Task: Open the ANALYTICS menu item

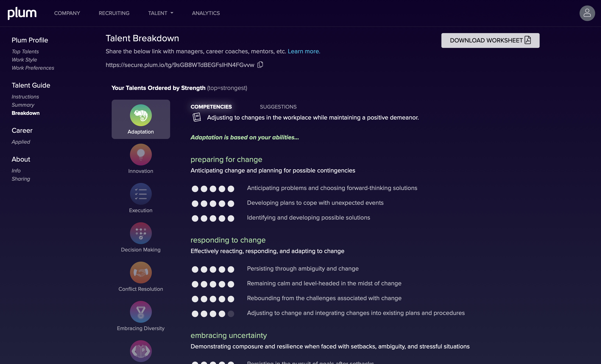Action: 206,13
